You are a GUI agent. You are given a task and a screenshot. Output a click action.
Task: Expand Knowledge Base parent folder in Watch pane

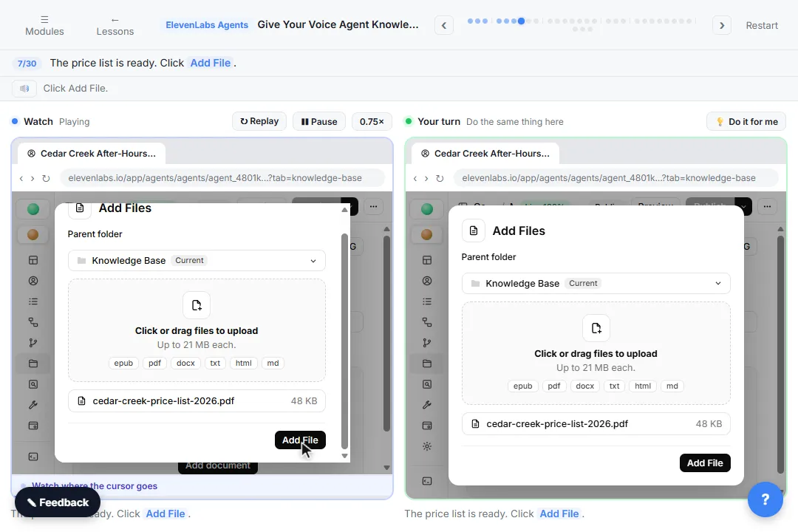pyautogui.click(x=197, y=261)
